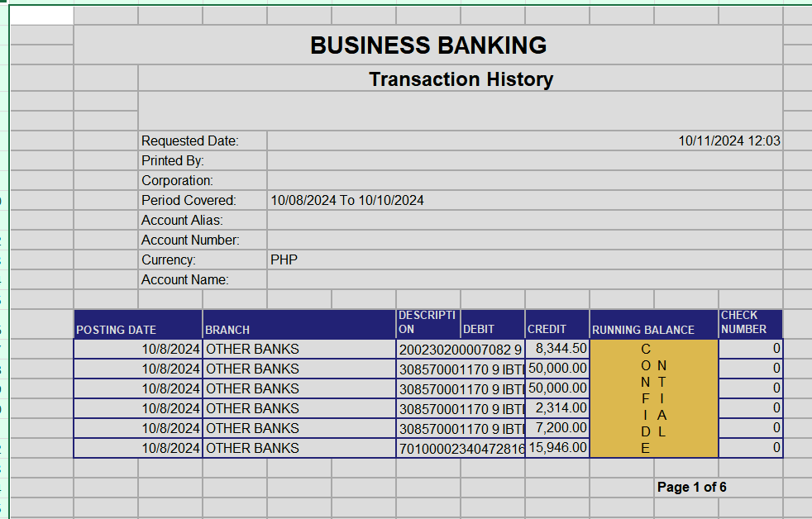Click the 10/11/2024 12:03 timestamp cell
This screenshot has height=519, width=812.
click(524, 140)
